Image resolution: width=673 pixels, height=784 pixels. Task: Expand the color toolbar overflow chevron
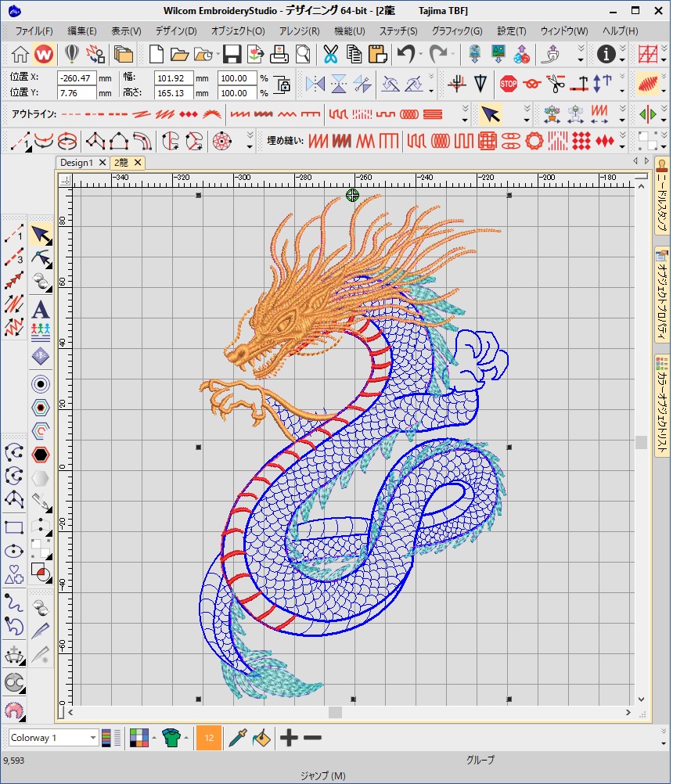point(664,738)
